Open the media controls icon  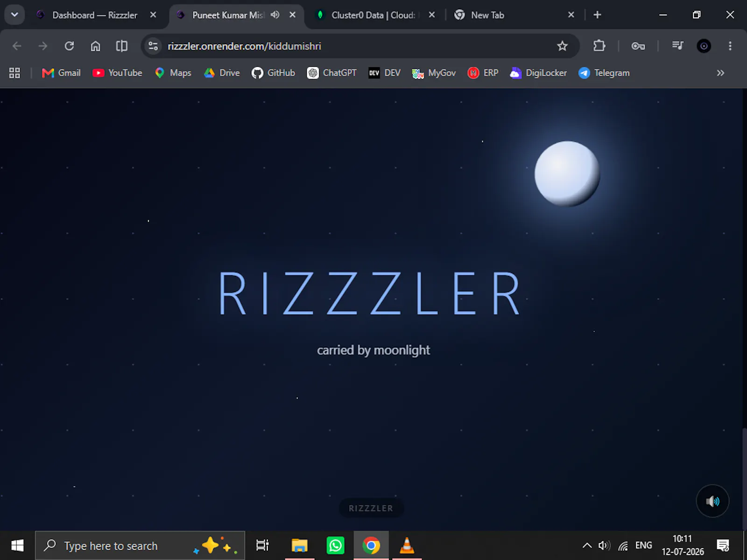677,46
